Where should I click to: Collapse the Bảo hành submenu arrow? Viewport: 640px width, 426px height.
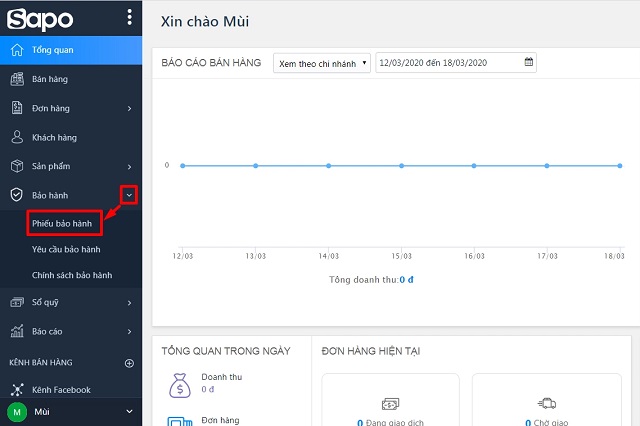click(x=129, y=196)
